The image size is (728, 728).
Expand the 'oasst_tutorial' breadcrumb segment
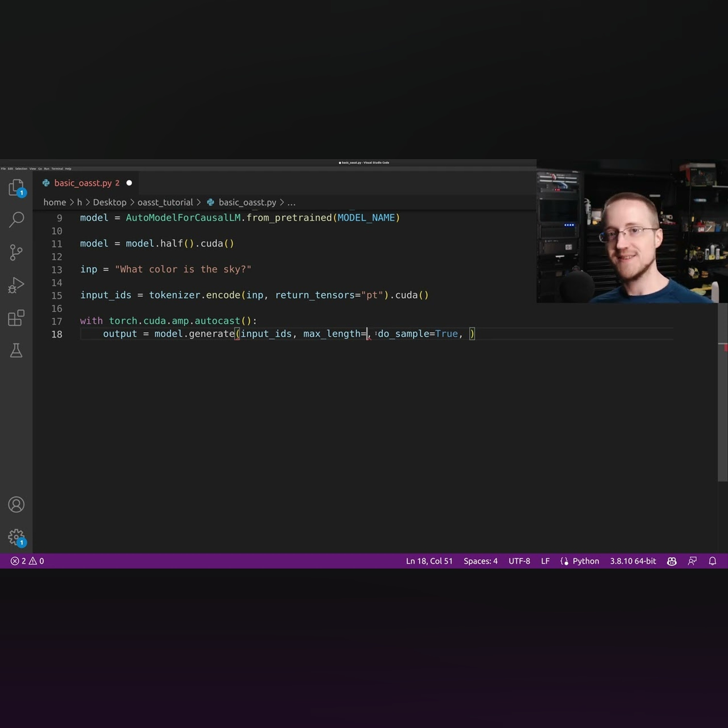(x=165, y=202)
